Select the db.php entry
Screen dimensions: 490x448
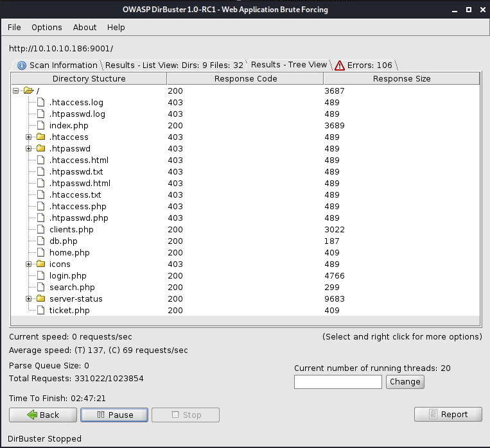pyautogui.click(x=63, y=241)
